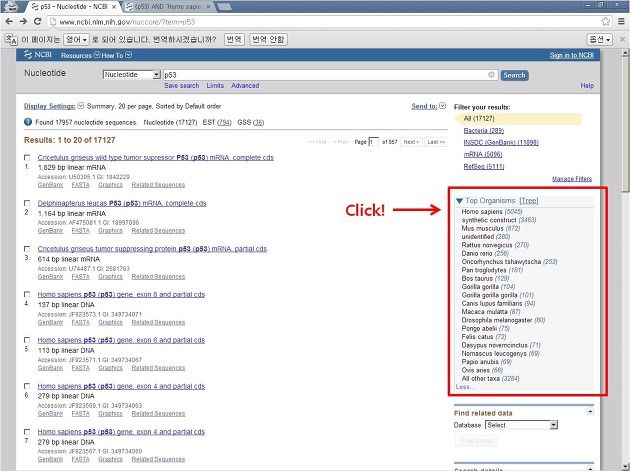Clear the p53 search field with the x icon
Viewport: 630px width, 472px height.
tap(491, 75)
